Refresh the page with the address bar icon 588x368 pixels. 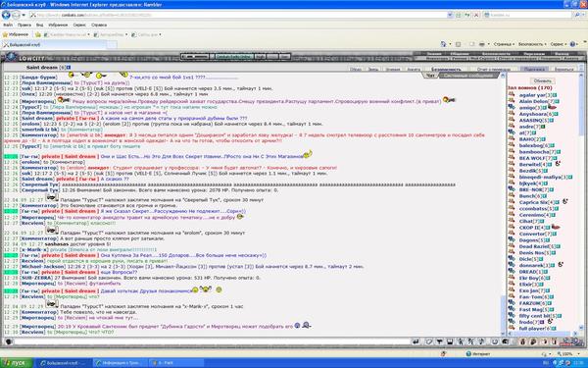click(467, 15)
